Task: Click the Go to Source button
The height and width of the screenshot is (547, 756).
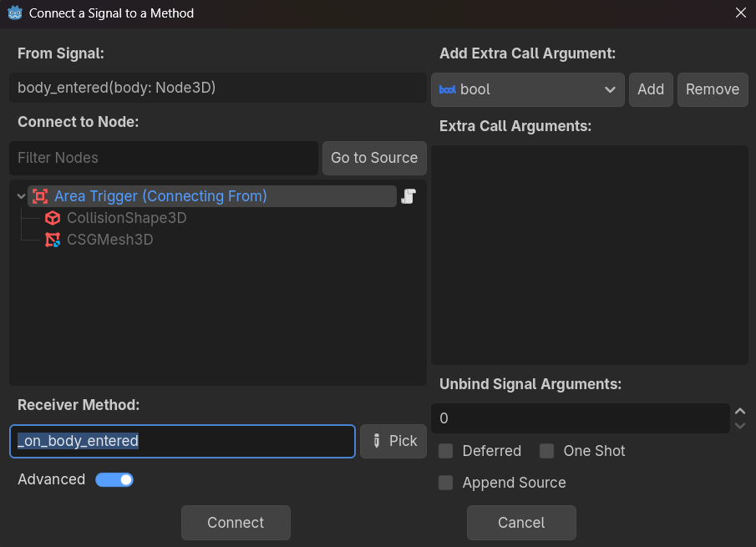Action: pos(374,158)
